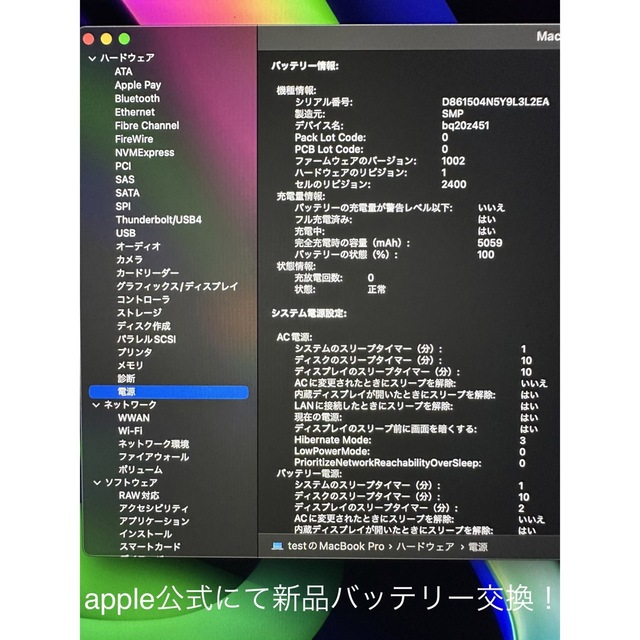Screen dimensions: 640x640
Task: Click the green zoom window button
Action: tap(124, 39)
